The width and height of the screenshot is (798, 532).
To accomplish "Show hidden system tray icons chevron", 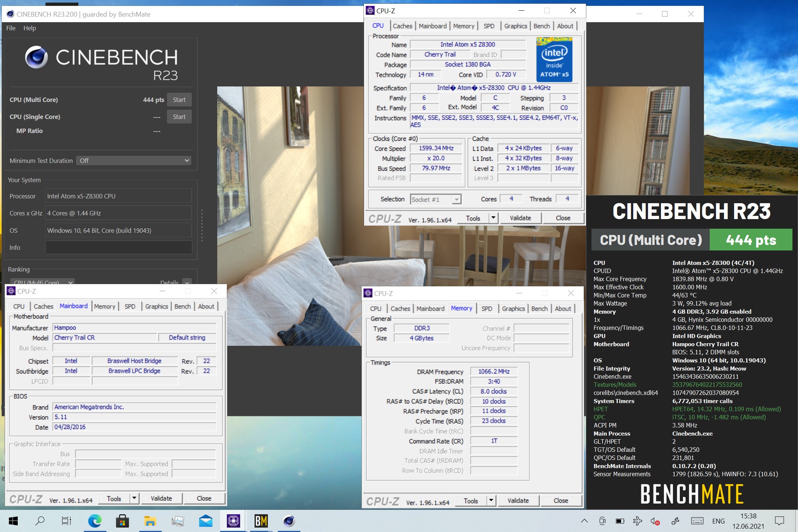I will [x=584, y=521].
